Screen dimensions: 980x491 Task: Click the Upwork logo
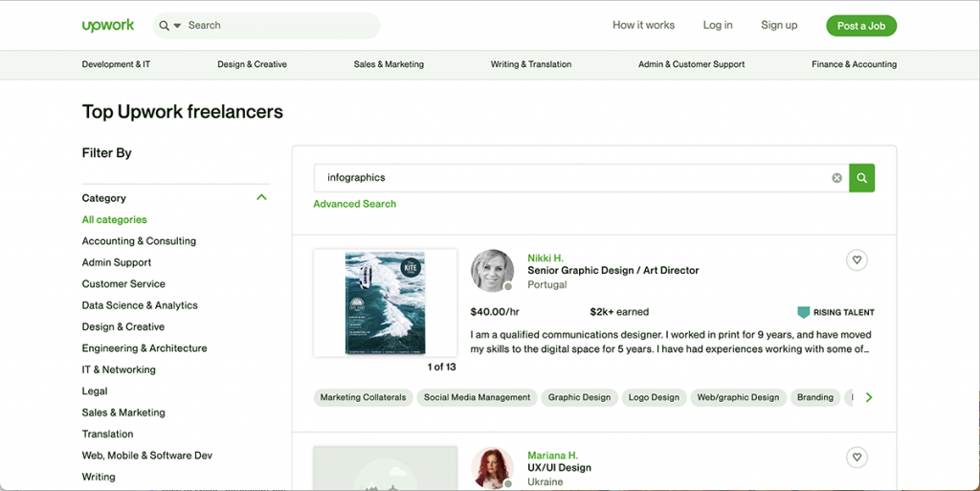pos(108,25)
